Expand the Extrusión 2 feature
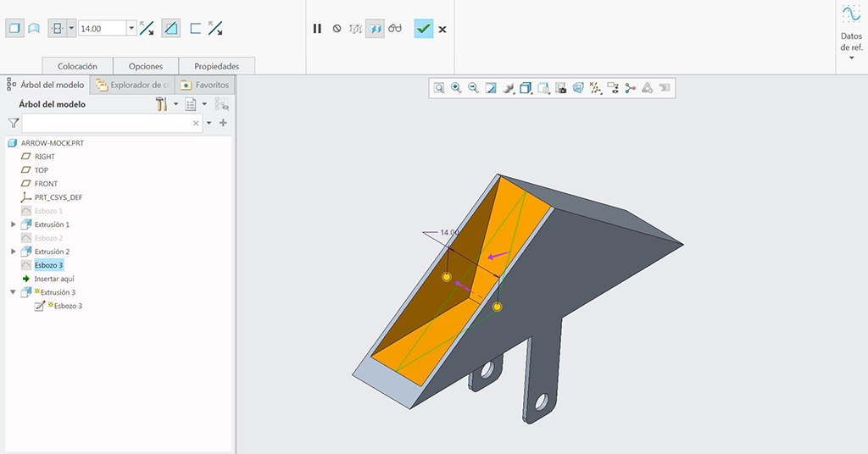 click(x=14, y=252)
